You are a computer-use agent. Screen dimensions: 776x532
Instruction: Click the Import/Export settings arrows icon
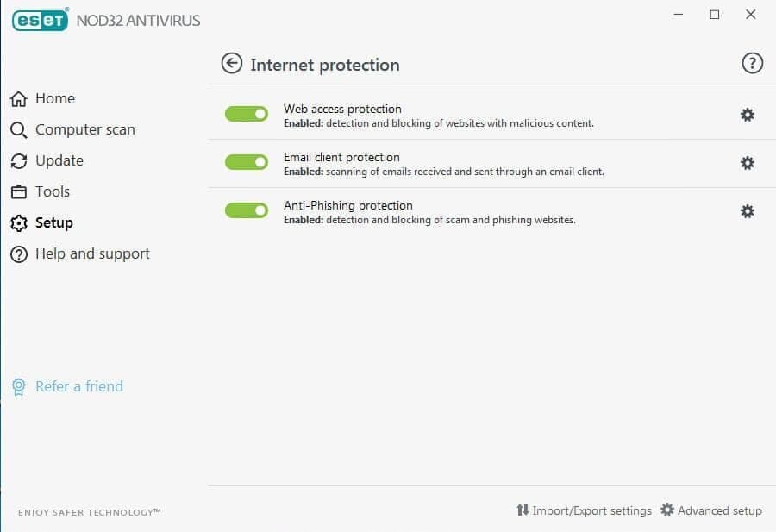tap(522, 510)
